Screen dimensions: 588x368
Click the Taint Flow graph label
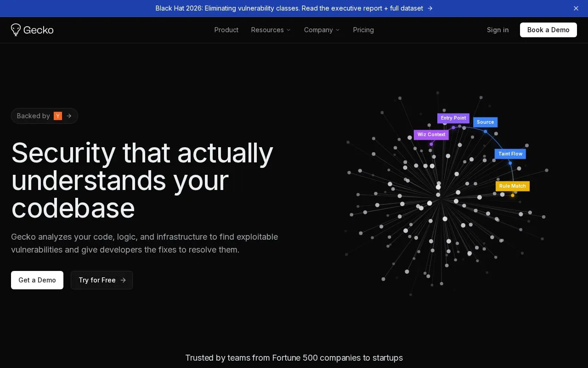tap(510, 154)
